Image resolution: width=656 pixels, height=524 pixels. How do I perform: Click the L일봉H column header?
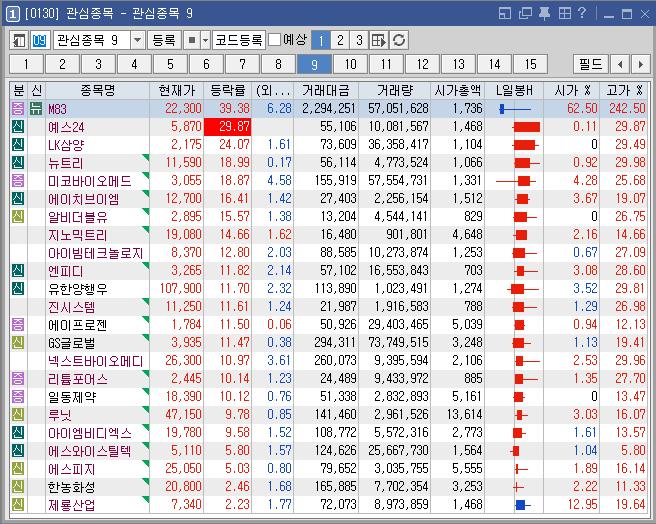point(514,90)
